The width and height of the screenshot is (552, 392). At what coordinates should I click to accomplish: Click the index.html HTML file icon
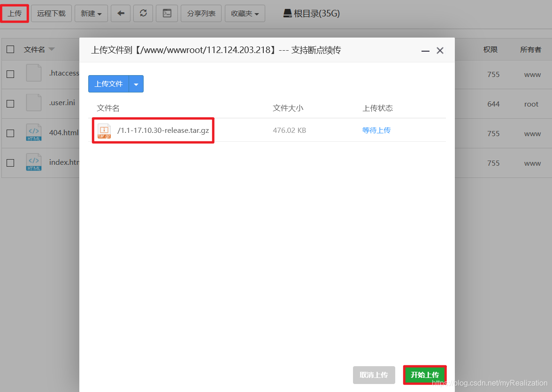(x=34, y=162)
